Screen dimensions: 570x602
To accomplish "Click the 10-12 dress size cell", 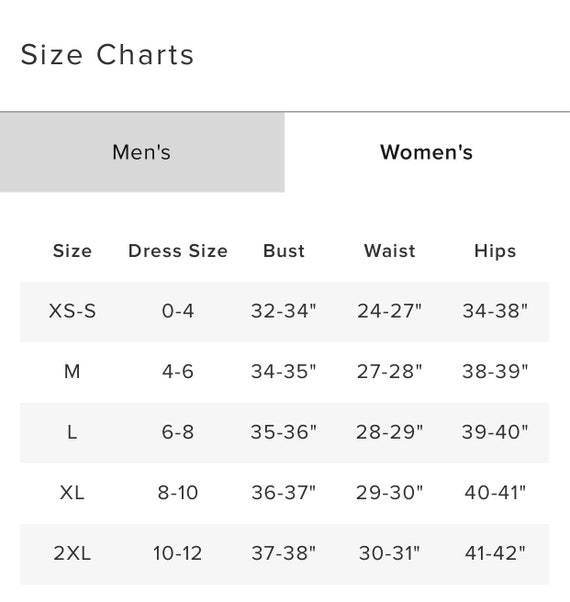I will point(178,553).
